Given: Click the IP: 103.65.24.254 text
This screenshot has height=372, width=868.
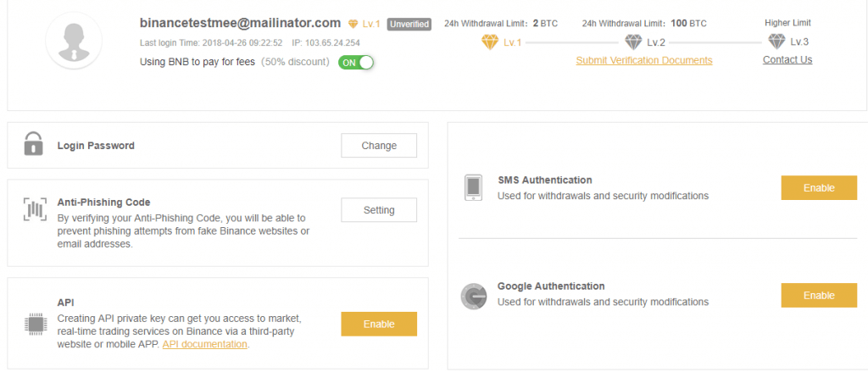Looking at the screenshot, I should (x=326, y=42).
